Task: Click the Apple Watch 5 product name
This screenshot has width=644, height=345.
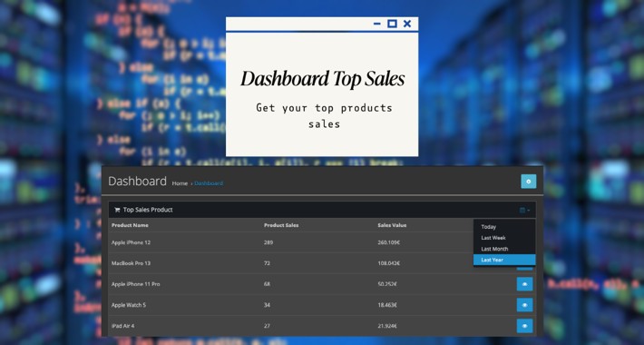Action: click(x=129, y=305)
